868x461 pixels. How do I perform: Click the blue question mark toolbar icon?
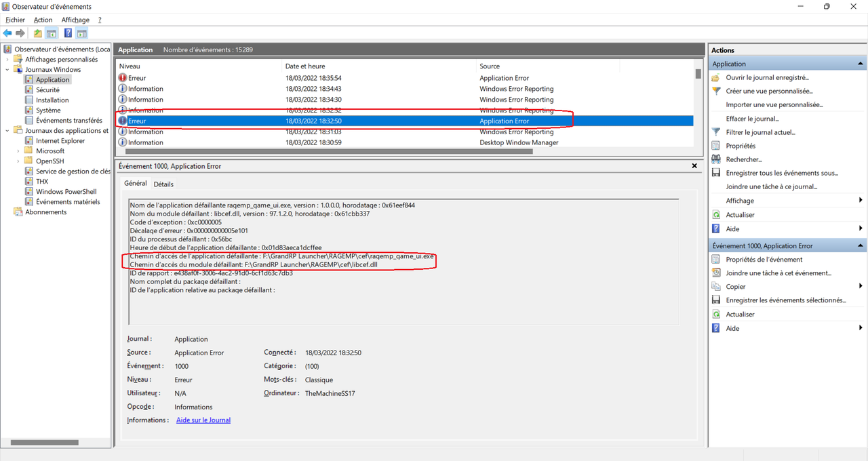[x=68, y=33]
